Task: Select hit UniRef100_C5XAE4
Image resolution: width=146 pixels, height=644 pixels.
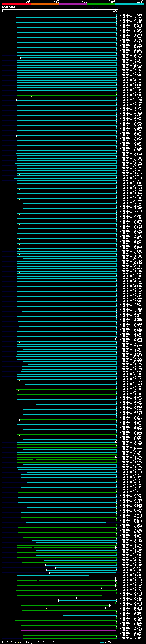Action: click(131, 20)
